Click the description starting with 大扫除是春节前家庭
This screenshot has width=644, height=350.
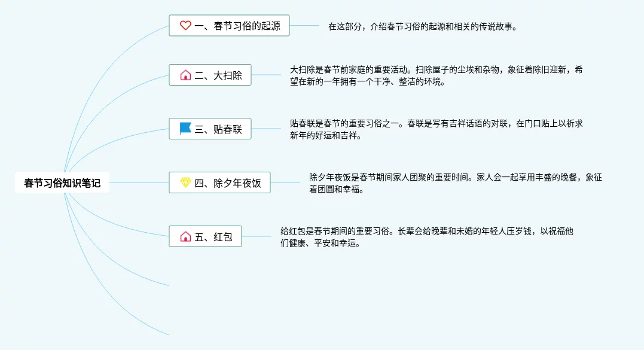(x=436, y=75)
